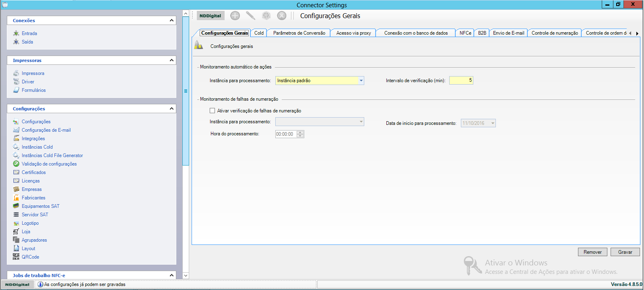Click the edit pencil toolbar icon
Image resolution: width=644 pixels, height=290 pixels.
pyautogui.click(x=250, y=16)
